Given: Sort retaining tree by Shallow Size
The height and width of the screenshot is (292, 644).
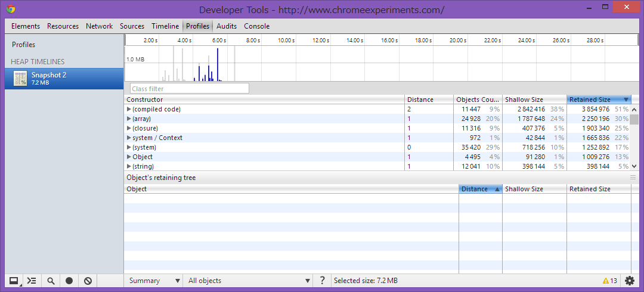Looking at the screenshot, I should (534, 189).
